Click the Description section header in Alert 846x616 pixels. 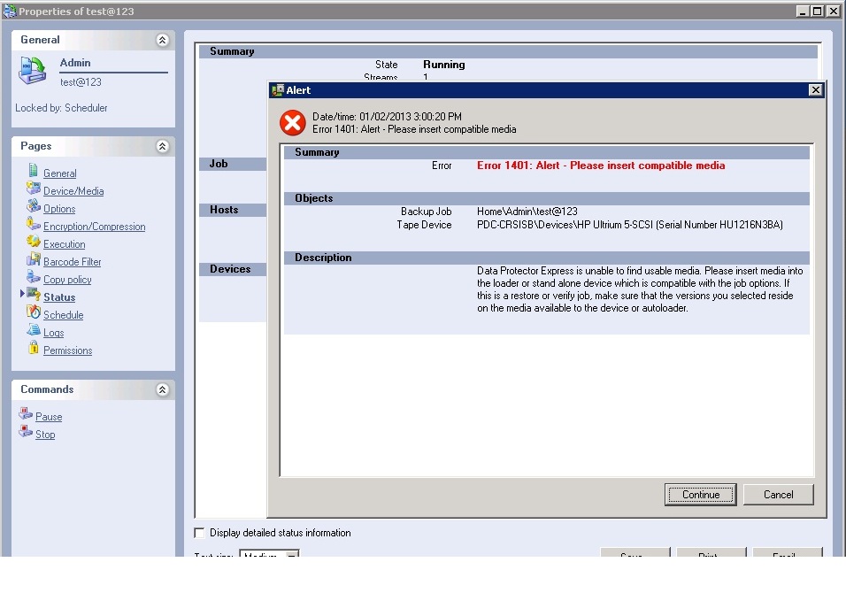click(x=547, y=258)
